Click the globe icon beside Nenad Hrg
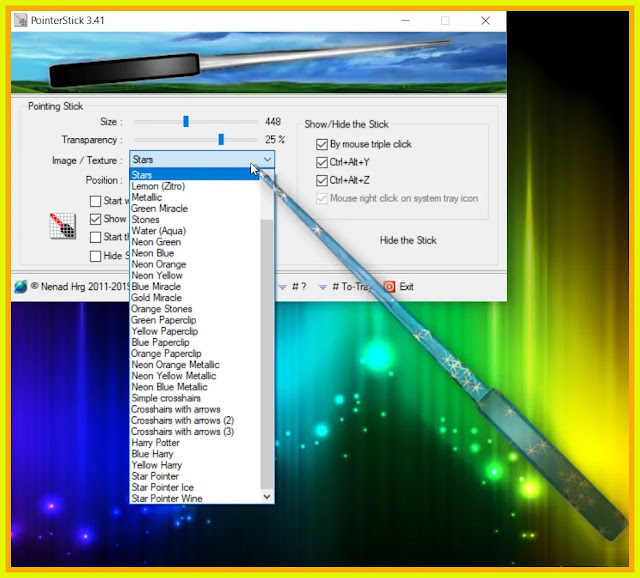Screen dimensions: 640x578 pos(20,287)
